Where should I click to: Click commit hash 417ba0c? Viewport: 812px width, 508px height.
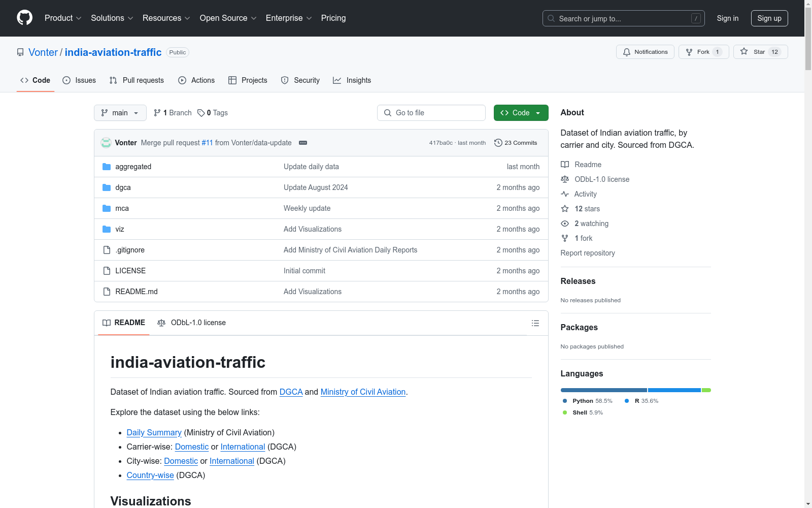pos(441,143)
